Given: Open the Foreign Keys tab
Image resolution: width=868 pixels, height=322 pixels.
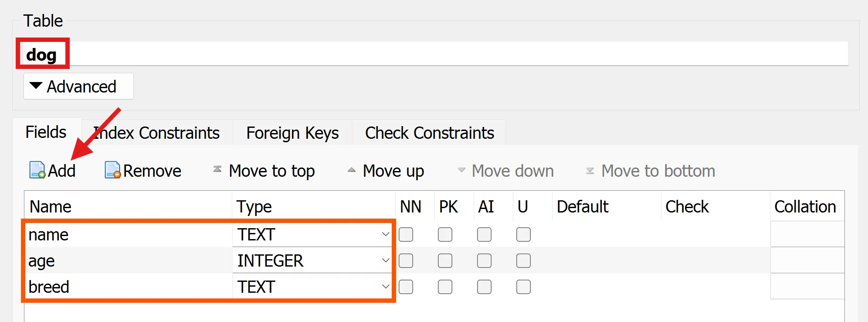Looking at the screenshot, I should point(292,133).
